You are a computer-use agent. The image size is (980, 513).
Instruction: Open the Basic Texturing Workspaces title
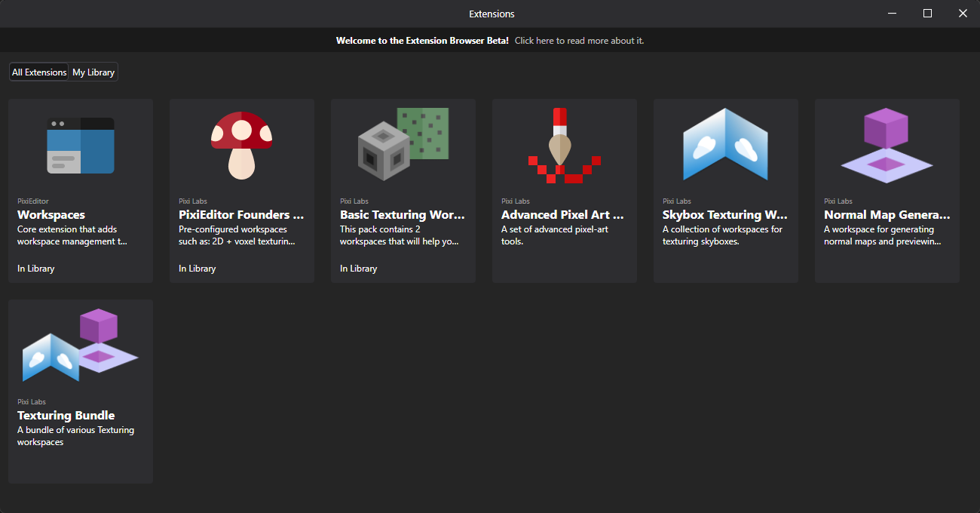click(x=403, y=215)
